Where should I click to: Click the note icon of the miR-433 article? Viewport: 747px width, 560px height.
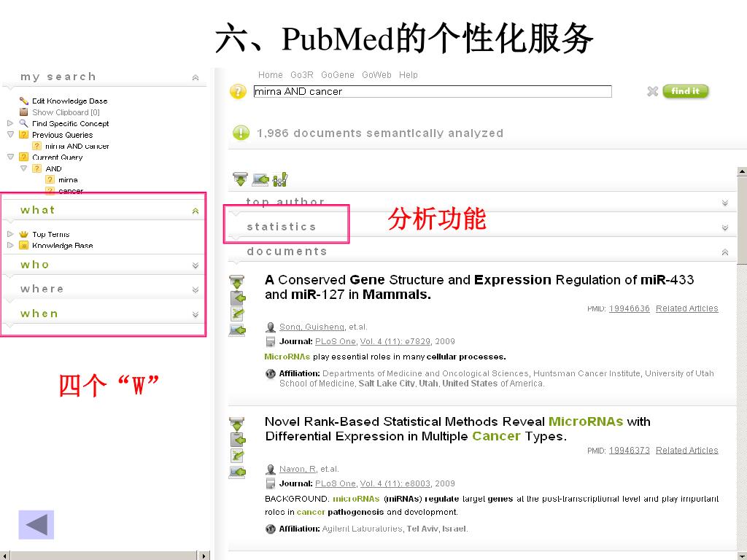coord(237,314)
